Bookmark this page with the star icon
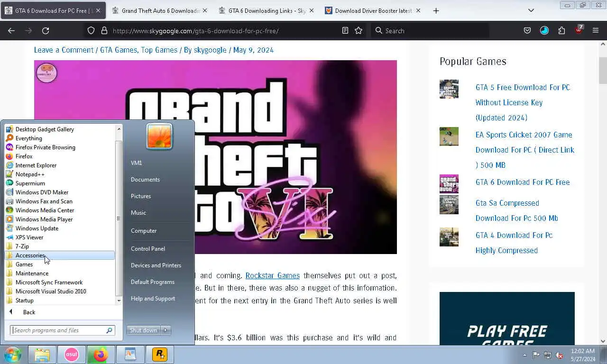 point(359,31)
